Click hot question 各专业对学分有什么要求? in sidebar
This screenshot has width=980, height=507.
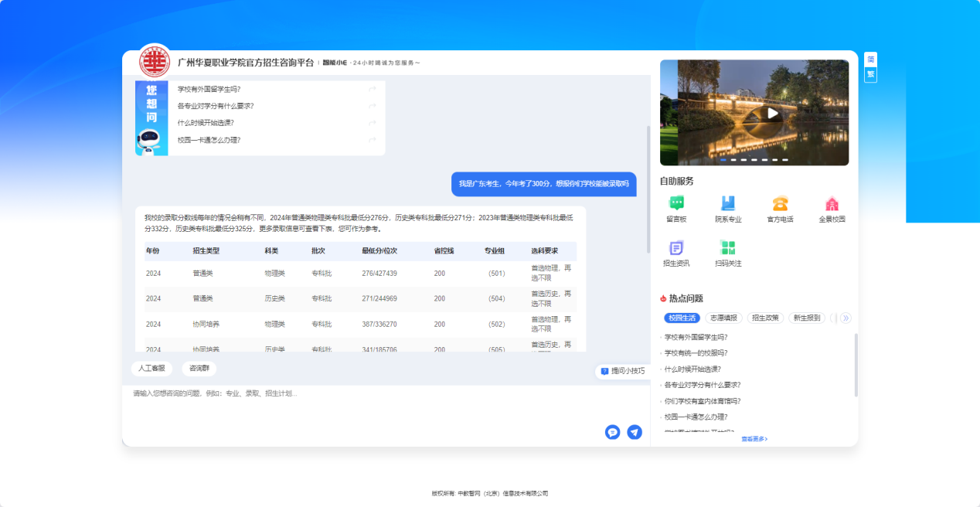point(703,385)
